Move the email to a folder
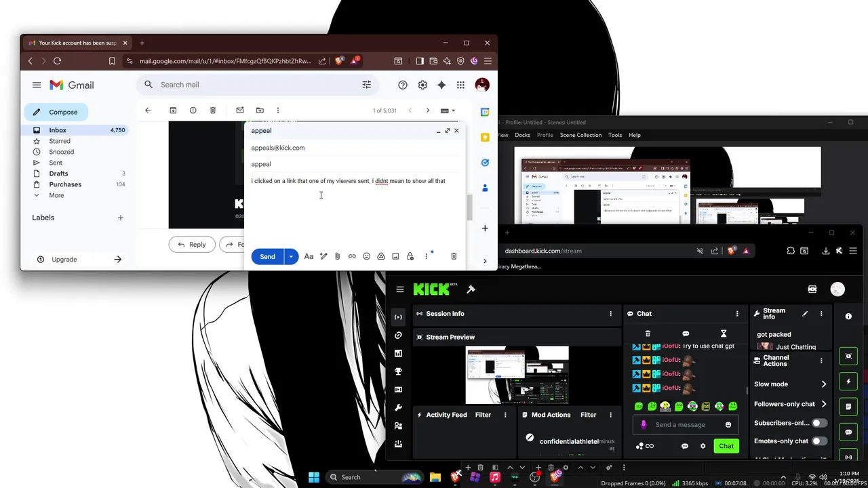Screen dimensions: 868x488 tap(260, 110)
